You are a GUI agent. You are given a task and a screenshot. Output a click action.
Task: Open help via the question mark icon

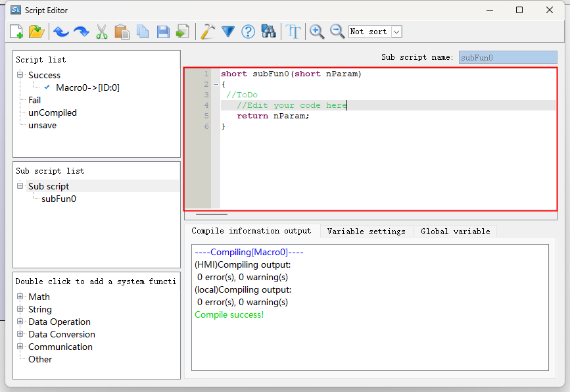[248, 32]
